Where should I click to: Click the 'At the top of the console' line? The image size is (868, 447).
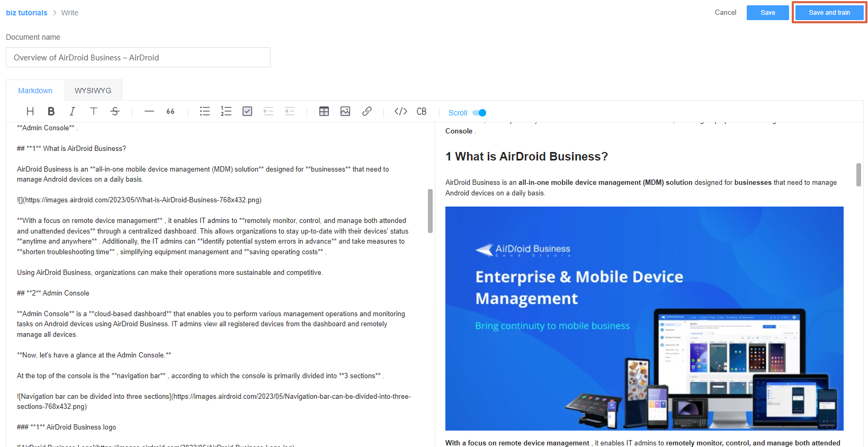(x=200, y=376)
